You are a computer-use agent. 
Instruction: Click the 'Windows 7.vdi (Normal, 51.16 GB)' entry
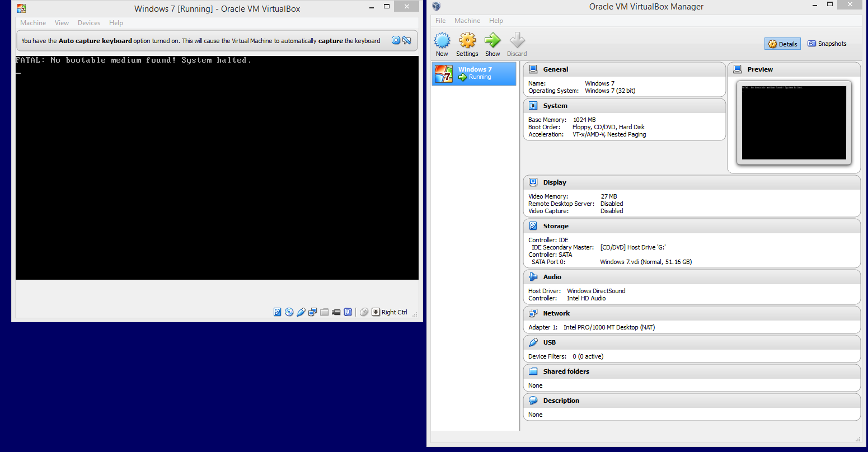coord(646,262)
